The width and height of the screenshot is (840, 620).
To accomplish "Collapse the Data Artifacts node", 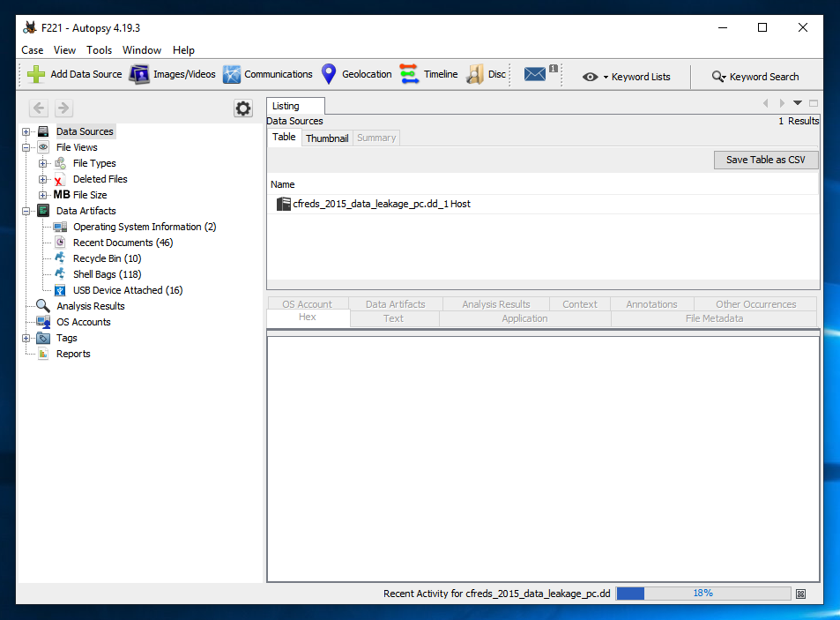I will (x=26, y=211).
